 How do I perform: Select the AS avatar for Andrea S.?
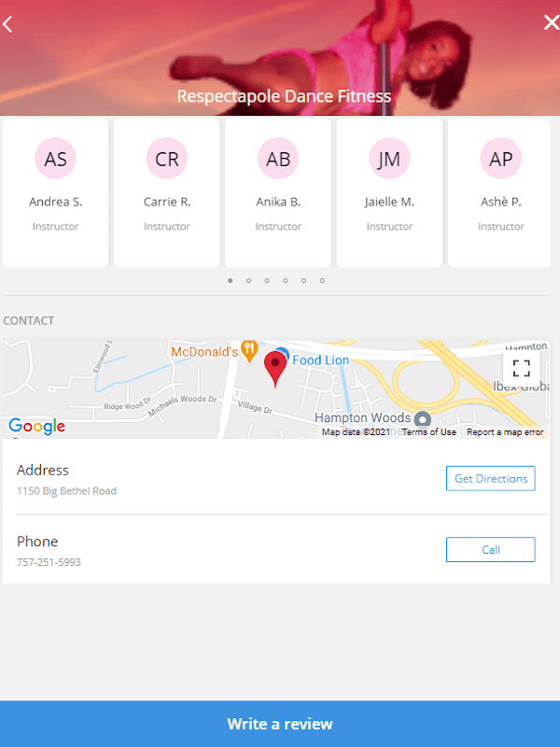55,159
